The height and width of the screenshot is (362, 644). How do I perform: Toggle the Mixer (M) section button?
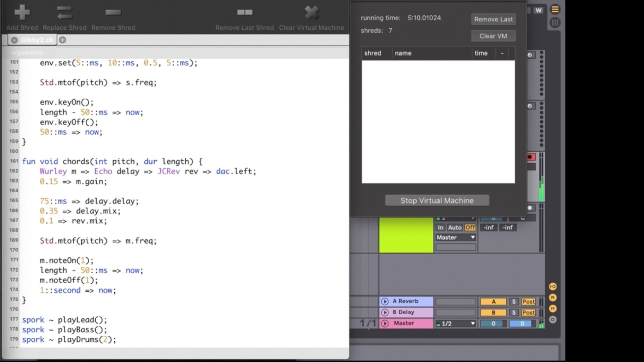click(553, 309)
